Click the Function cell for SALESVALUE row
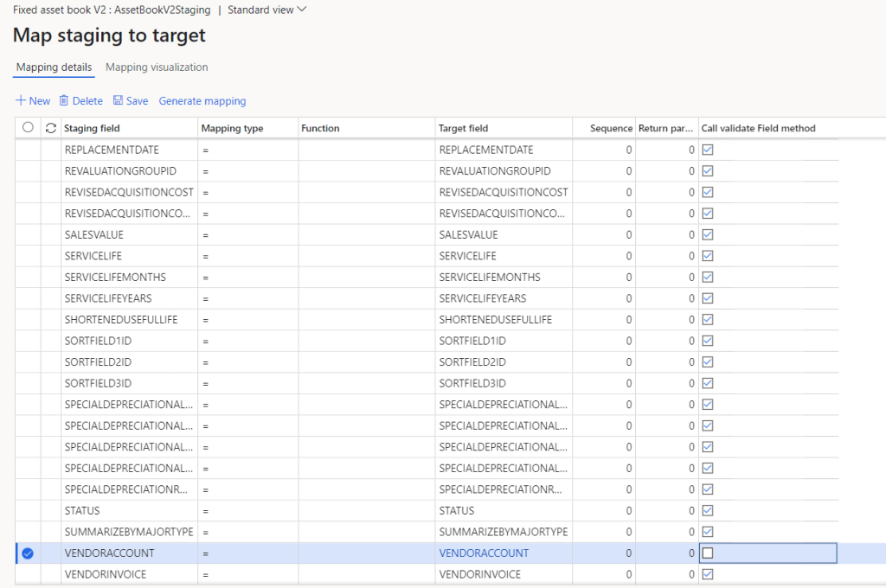Screen dimensions: 886x588 [367, 234]
